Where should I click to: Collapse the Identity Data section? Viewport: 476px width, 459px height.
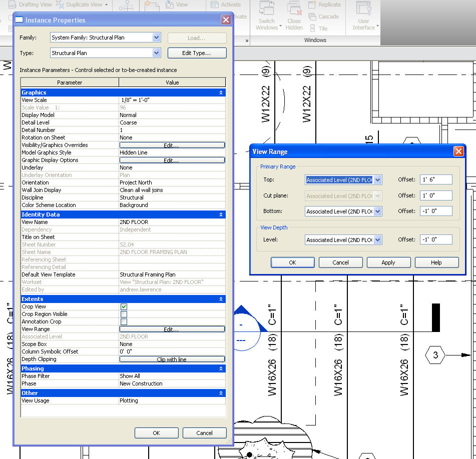coord(221,214)
